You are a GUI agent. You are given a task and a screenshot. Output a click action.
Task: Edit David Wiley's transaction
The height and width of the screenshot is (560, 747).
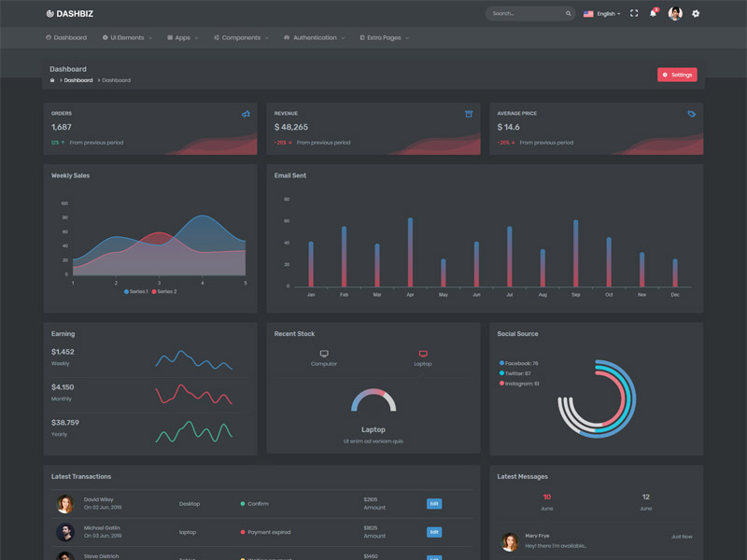(433, 504)
